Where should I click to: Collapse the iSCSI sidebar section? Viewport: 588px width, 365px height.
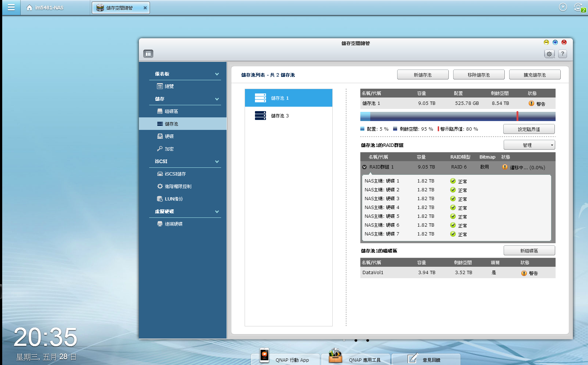217,162
